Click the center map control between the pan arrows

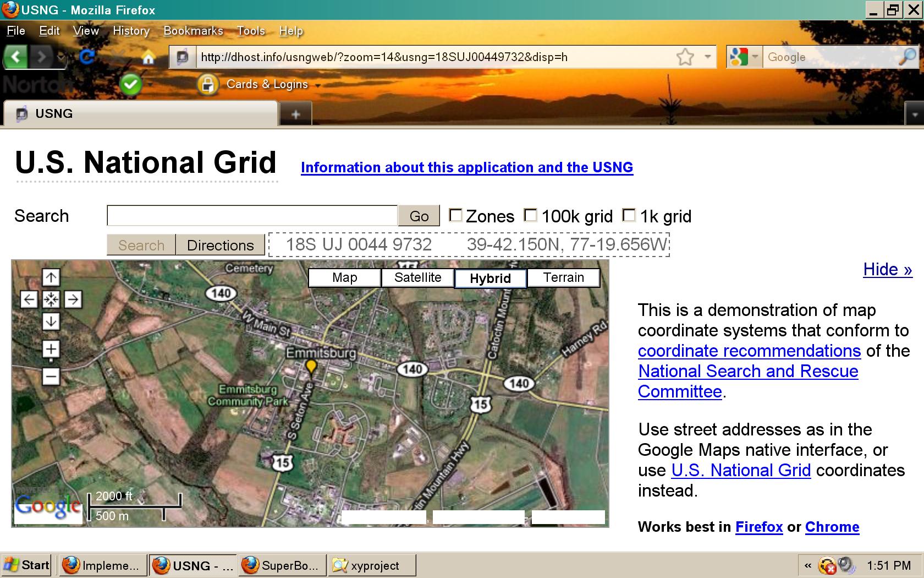tap(51, 299)
